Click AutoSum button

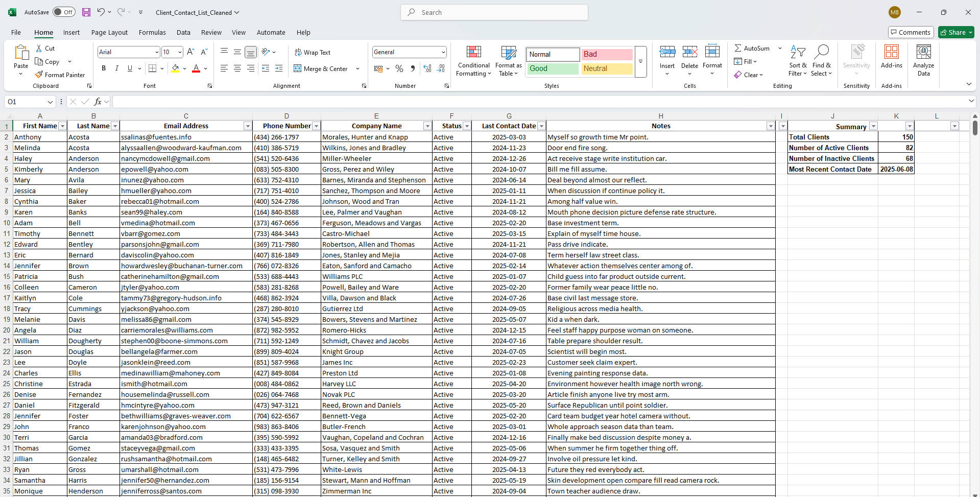click(x=752, y=48)
